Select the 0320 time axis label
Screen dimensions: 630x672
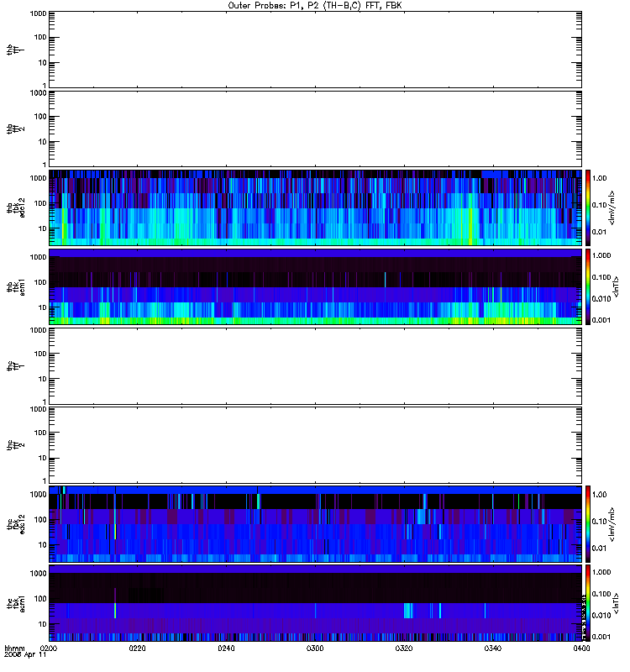404,648
